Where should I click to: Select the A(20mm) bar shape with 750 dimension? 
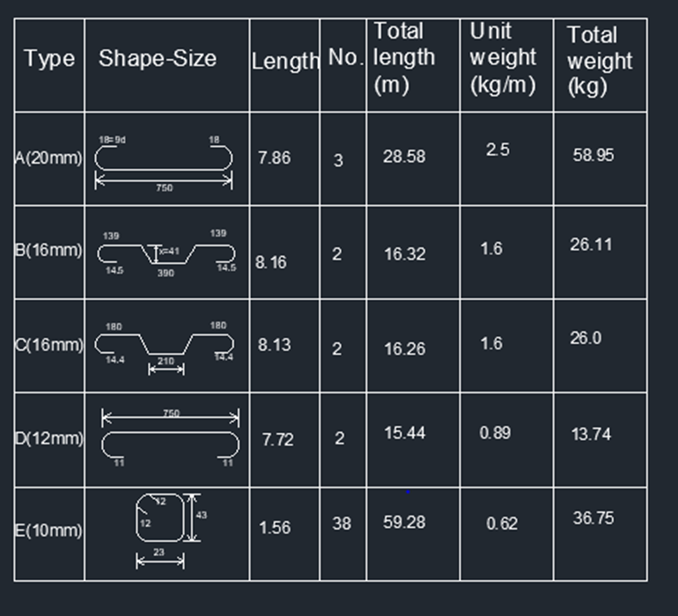pyautogui.click(x=164, y=164)
